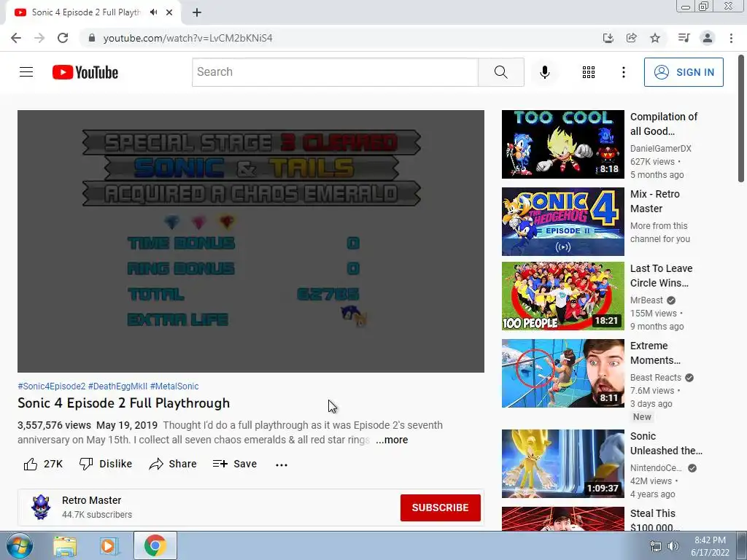The height and width of the screenshot is (560, 747).
Task: Open 100 People circle video thumbnail
Action: coord(562,296)
